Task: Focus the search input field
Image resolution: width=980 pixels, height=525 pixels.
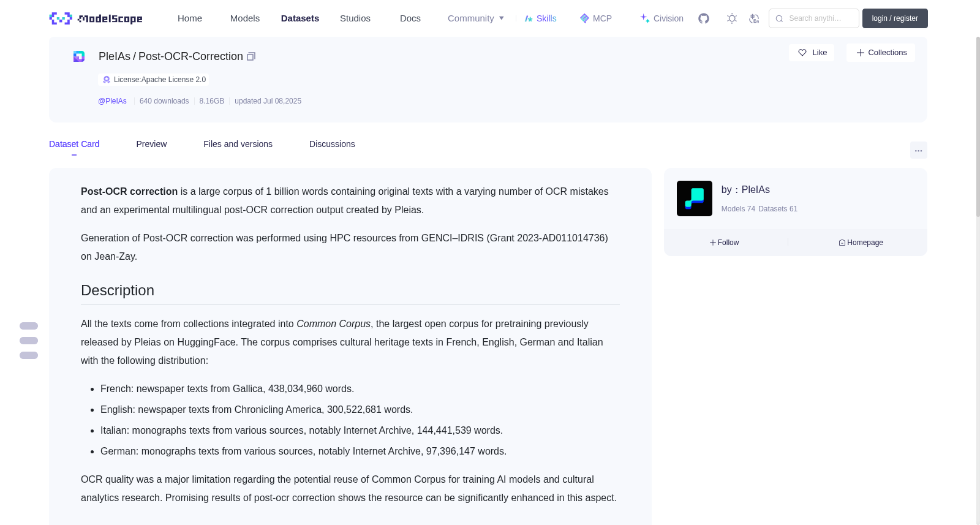Action: [814, 18]
